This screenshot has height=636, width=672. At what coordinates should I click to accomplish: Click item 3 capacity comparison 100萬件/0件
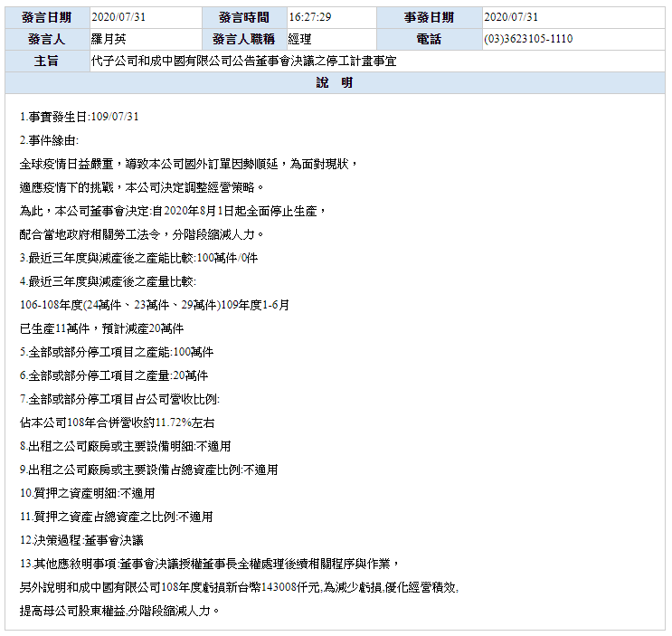click(x=139, y=258)
